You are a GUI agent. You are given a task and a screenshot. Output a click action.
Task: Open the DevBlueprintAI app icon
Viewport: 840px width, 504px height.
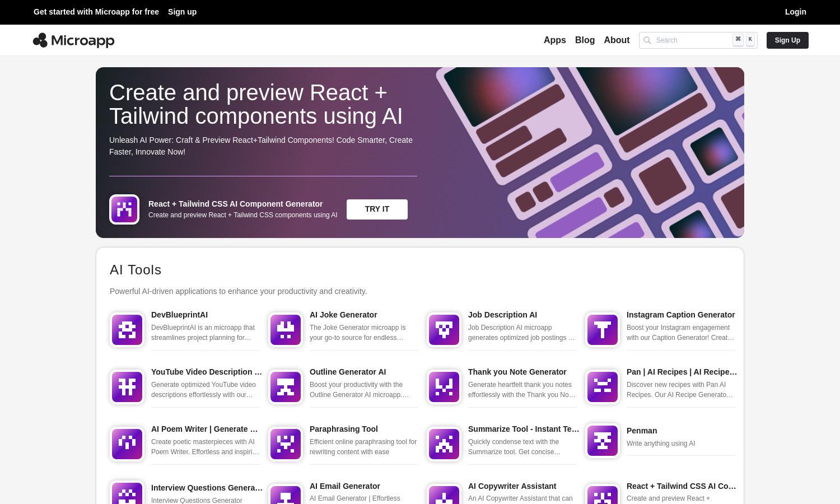pos(127,329)
